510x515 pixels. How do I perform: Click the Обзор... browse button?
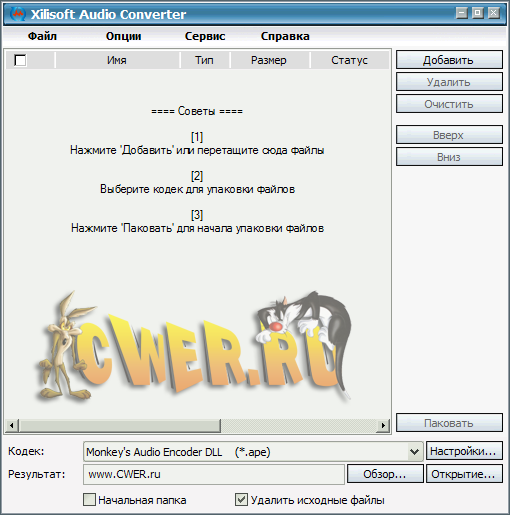coord(385,474)
